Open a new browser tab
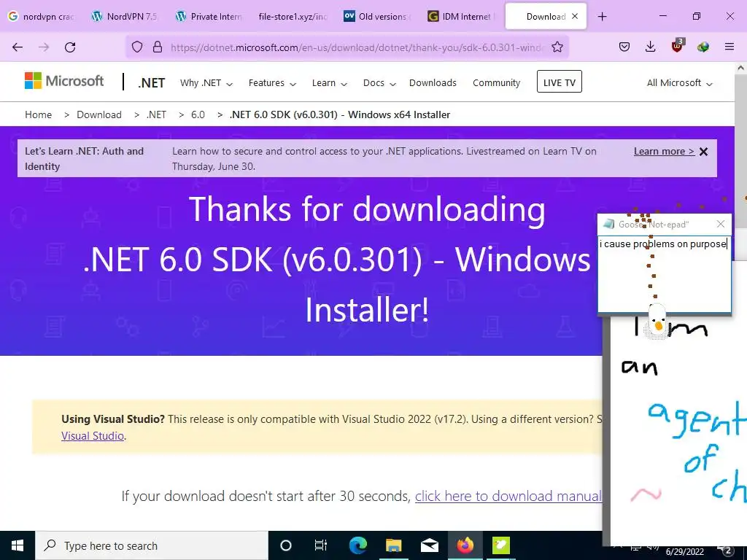Screen dimensions: 747x560 pos(602,17)
